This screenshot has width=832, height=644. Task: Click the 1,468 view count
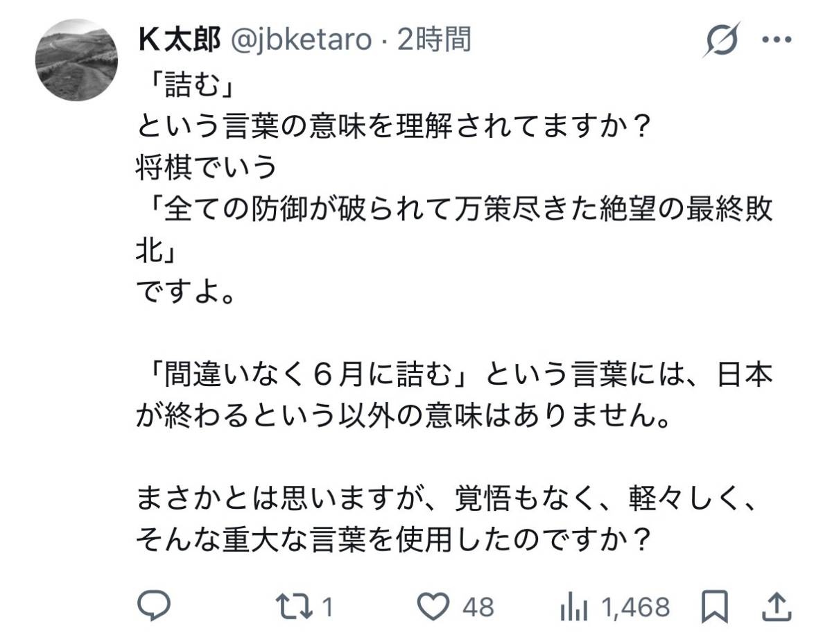636,608
